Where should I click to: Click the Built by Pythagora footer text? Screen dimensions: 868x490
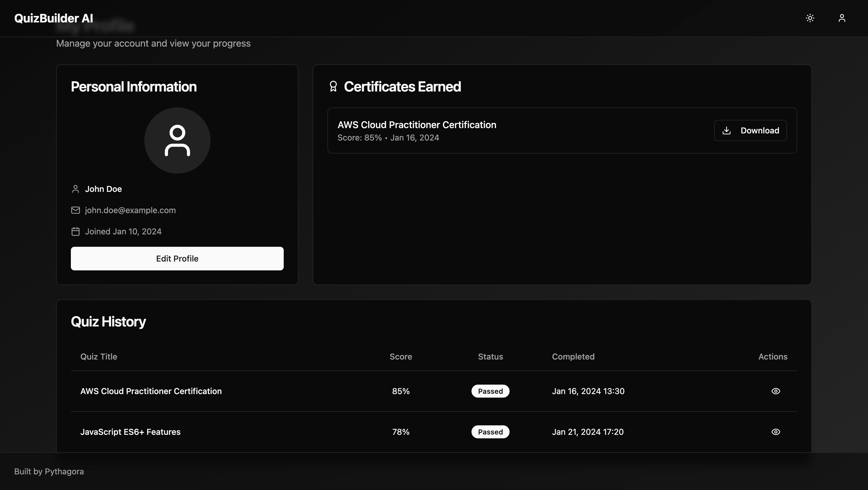(x=49, y=471)
